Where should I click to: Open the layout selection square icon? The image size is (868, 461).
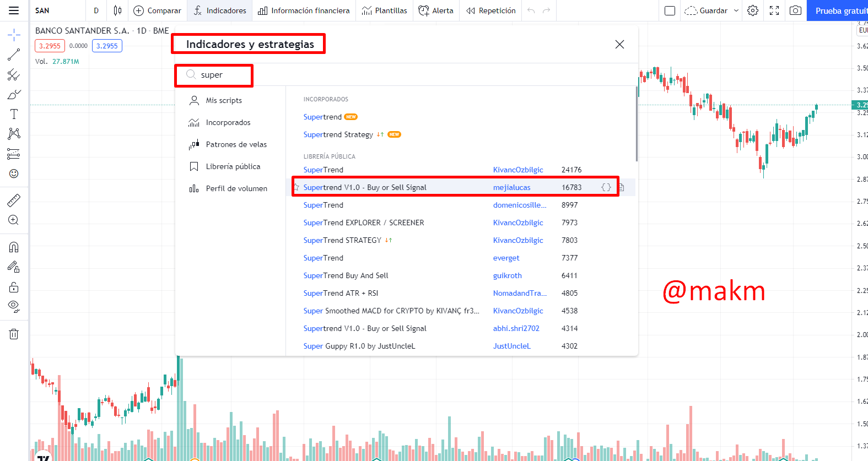(x=670, y=10)
